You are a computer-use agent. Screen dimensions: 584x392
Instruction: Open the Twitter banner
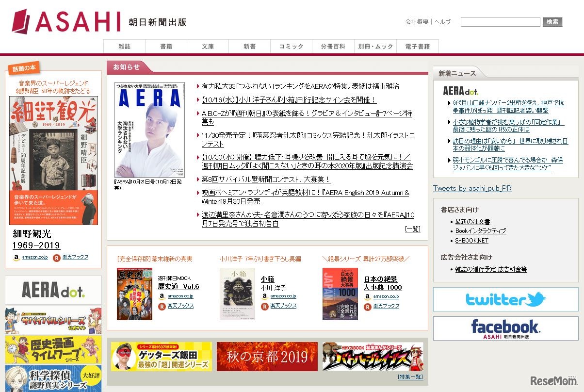(505, 299)
